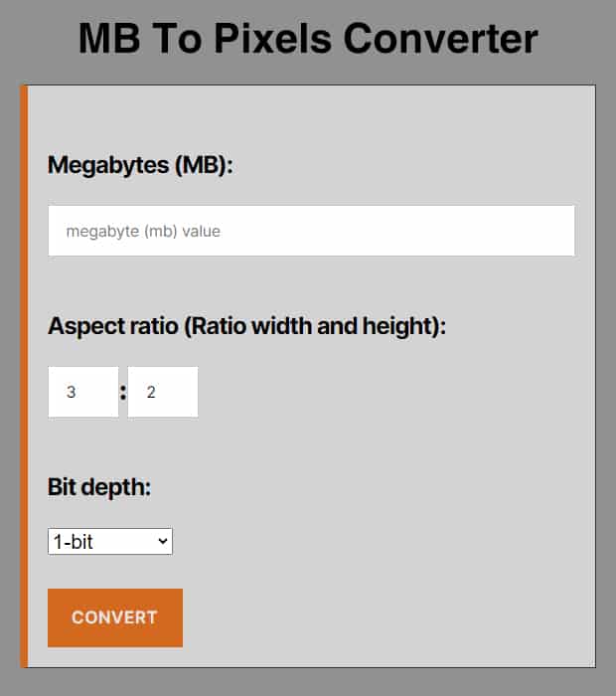Click the colon between the ratio fields
This screenshot has width=616, height=696.
point(123,393)
